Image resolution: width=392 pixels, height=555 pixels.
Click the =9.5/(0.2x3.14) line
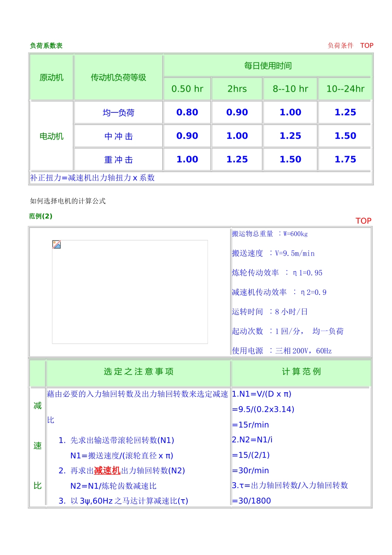pos(263,409)
